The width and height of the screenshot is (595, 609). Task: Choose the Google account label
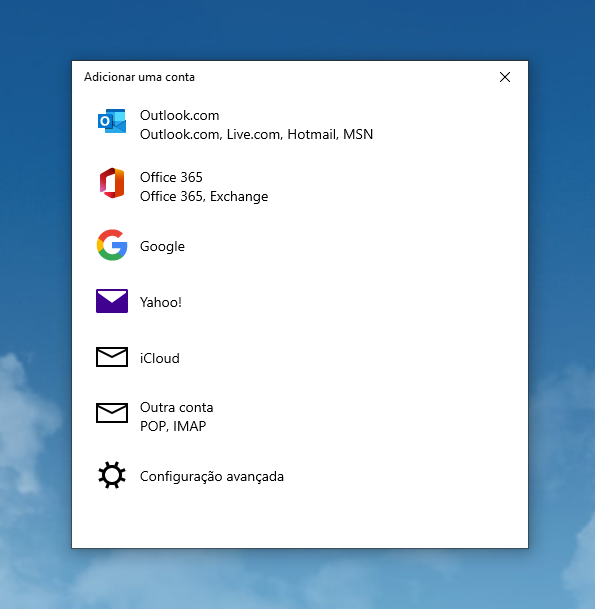pos(162,246)
